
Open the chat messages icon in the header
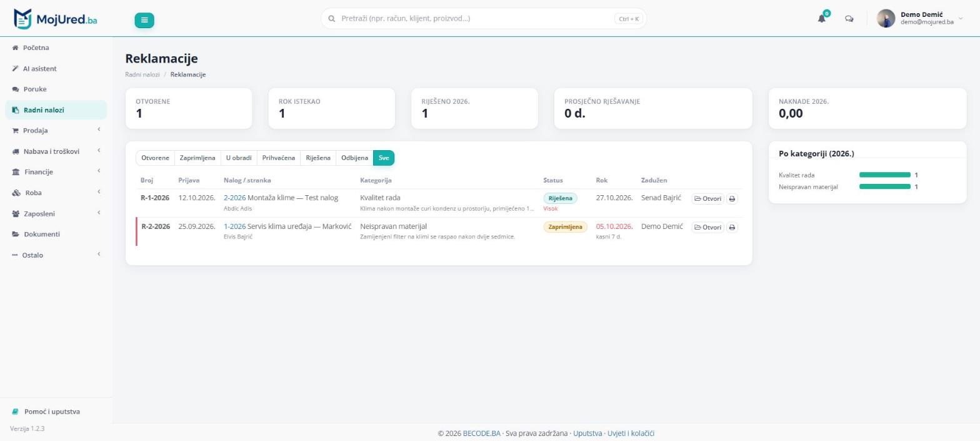click(x=849, y=19)
